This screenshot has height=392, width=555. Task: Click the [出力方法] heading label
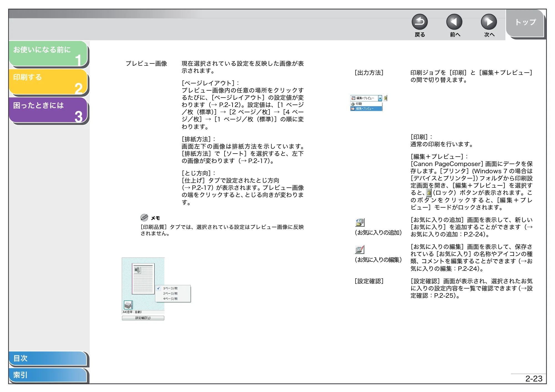pyautogui.click(x=369, y=73)
